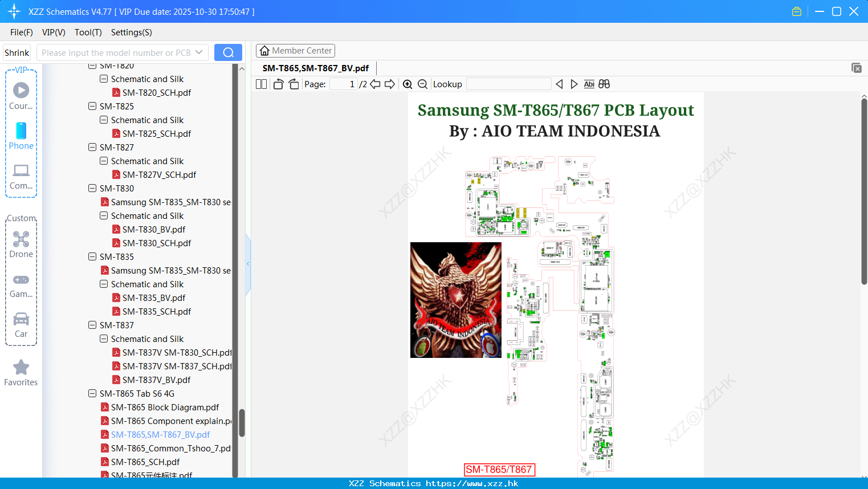Click the binoculars search icon
The image size is (868, 489).
pos(604,84)
